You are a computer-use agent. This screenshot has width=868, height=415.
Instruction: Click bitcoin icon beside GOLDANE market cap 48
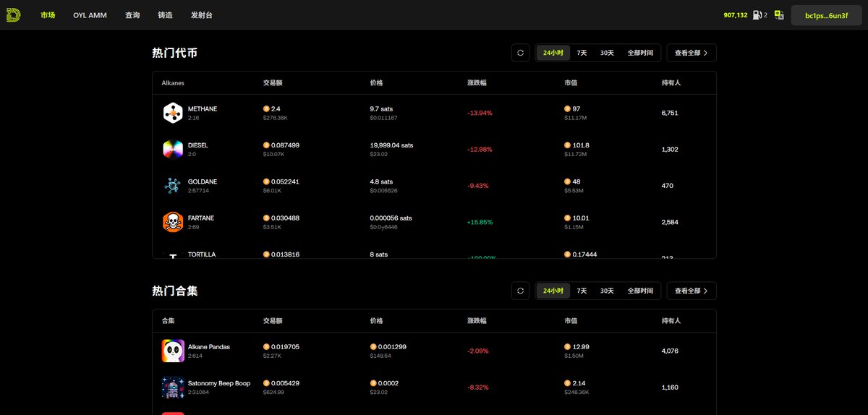pyautogui.click(x=567, y=181)
